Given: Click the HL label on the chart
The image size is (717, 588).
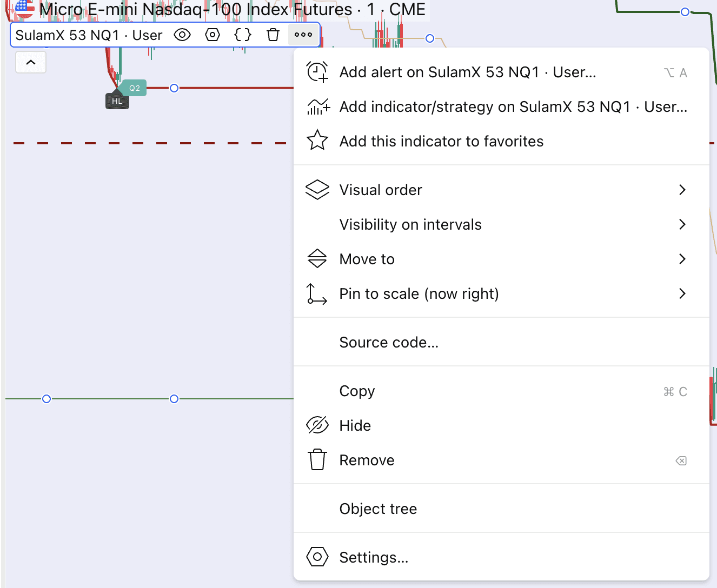Looking at the screenshot, I should click(x=117, y=101).
